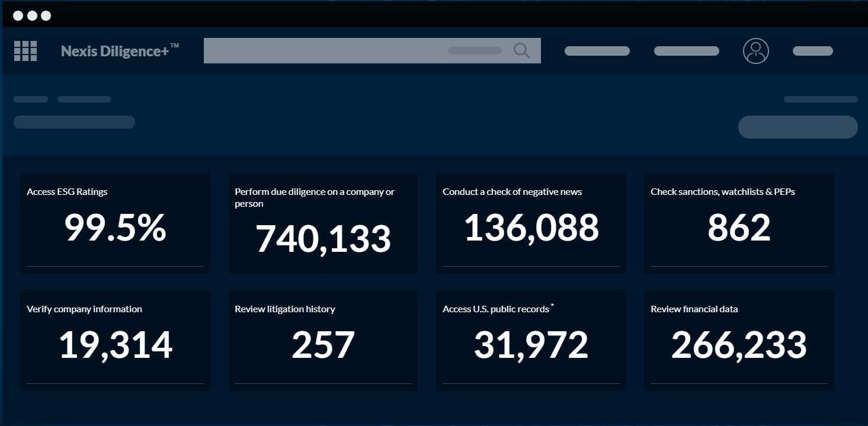Viewport: 868px width, 426px height.
Task: Select the nav item immediately left of profile icon
Action: [686, 51]
